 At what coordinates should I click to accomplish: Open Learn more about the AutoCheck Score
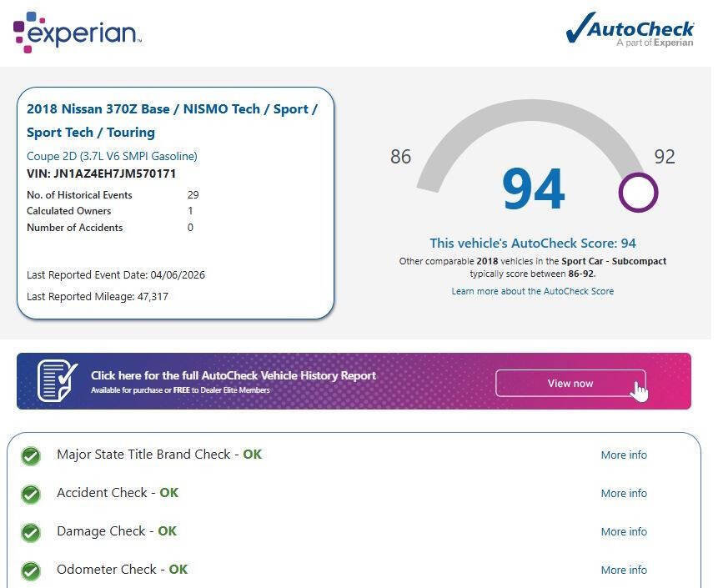532,291
